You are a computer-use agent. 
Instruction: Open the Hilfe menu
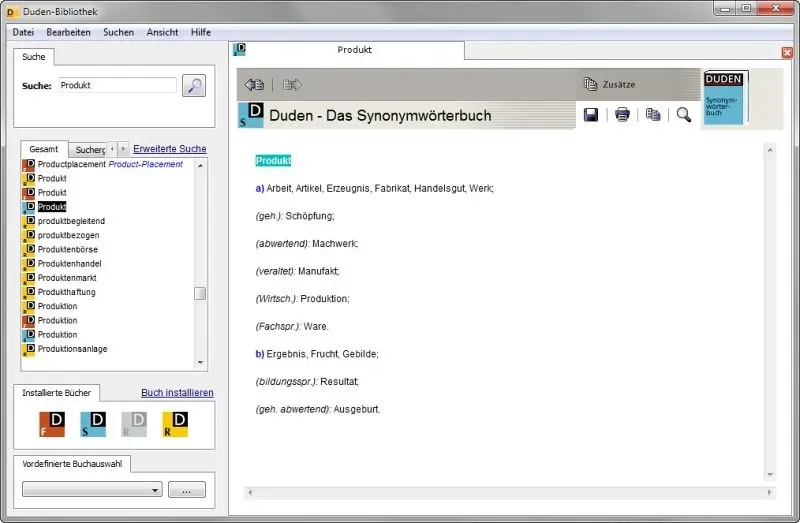[x=201, y=32]
